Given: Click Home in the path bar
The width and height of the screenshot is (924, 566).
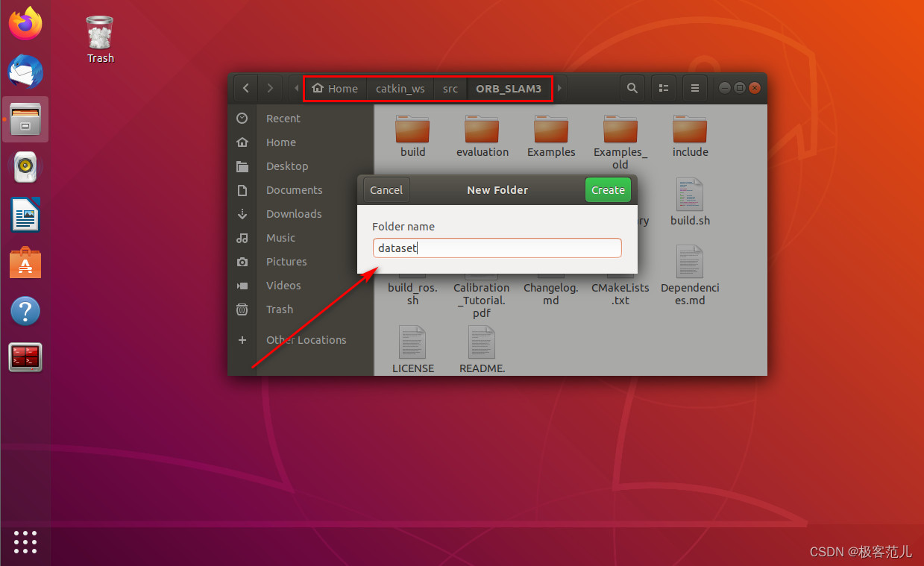Looking at the screenshot, I should [x=335, y=88].
